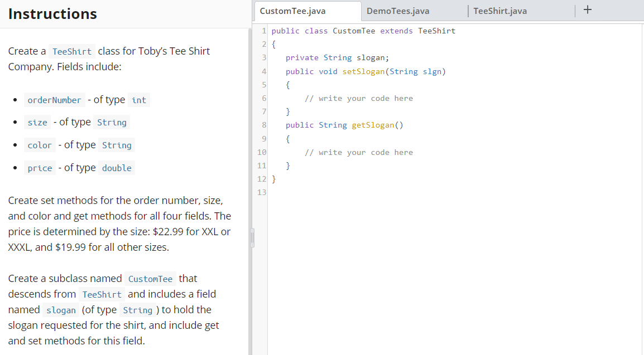
Task: Click the orderNumber code chip in instructions
Action: pyautogui.click(x=54, y=100)
